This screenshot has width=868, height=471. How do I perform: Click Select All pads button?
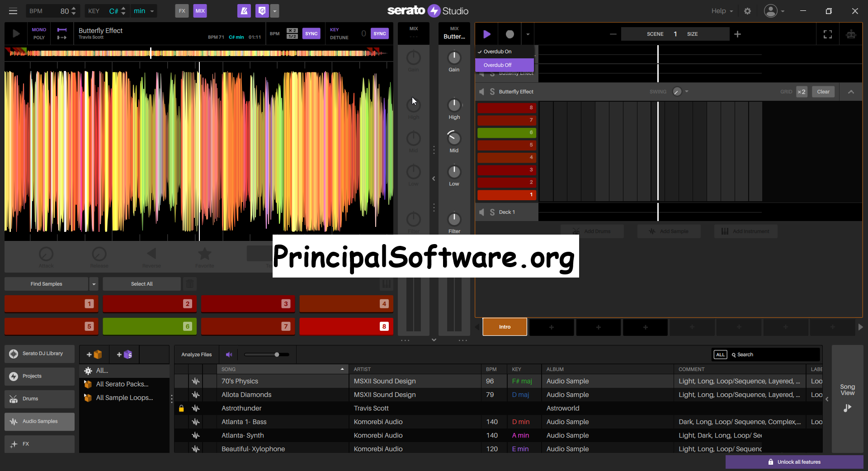pos(142,284)
